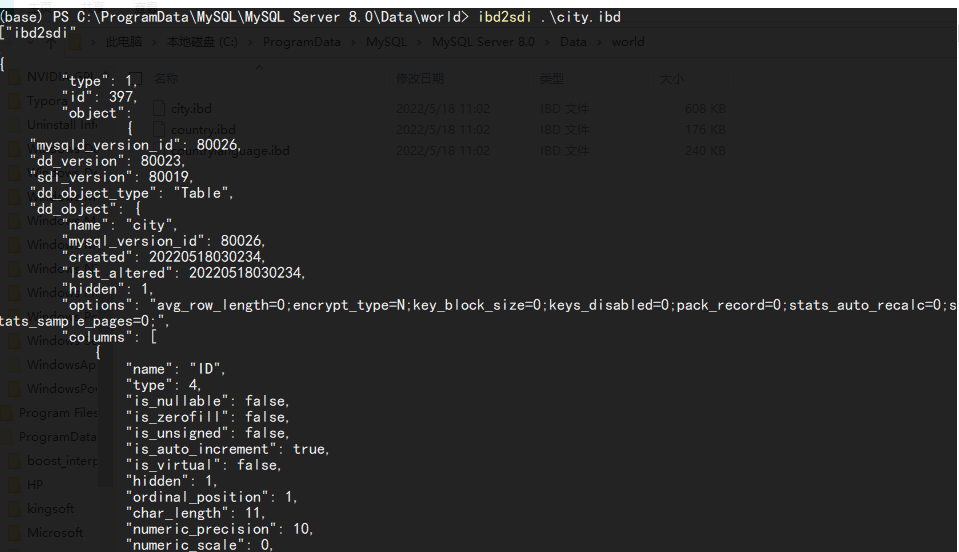Sort files by 大小 column header

click(671, 77)
